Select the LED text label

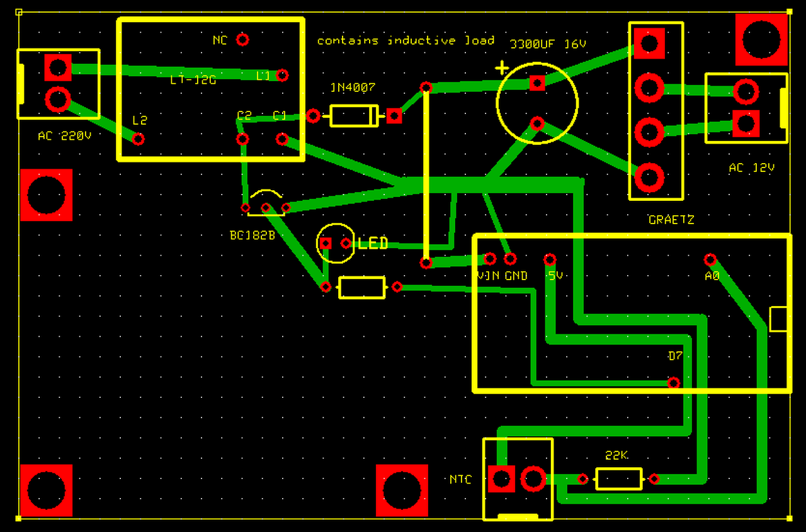pos(373,244)
